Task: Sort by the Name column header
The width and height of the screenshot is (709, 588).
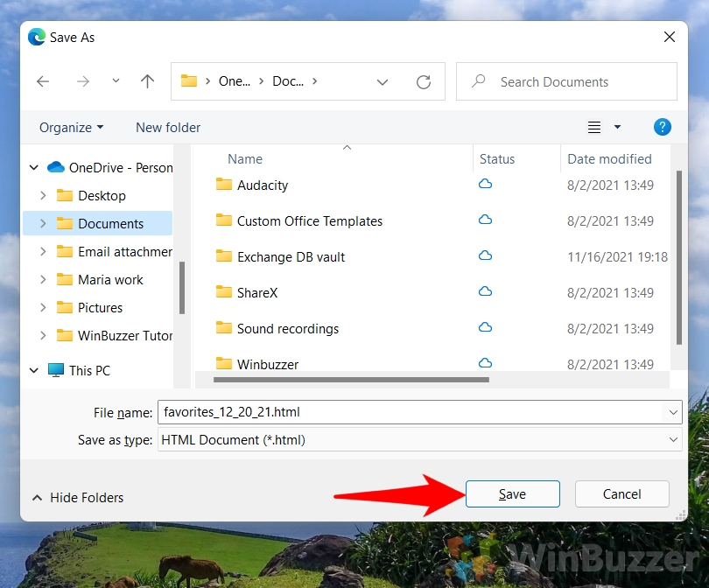Action: tap(244, 159)
